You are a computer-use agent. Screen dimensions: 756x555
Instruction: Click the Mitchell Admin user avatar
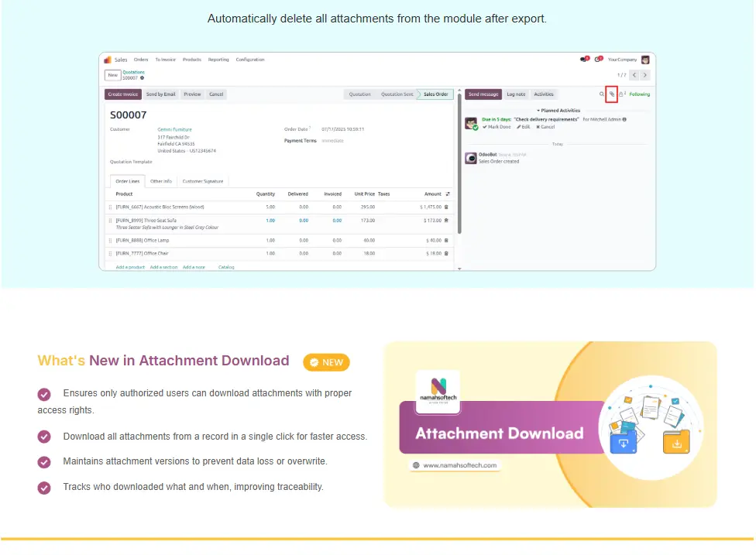[645, 60]
